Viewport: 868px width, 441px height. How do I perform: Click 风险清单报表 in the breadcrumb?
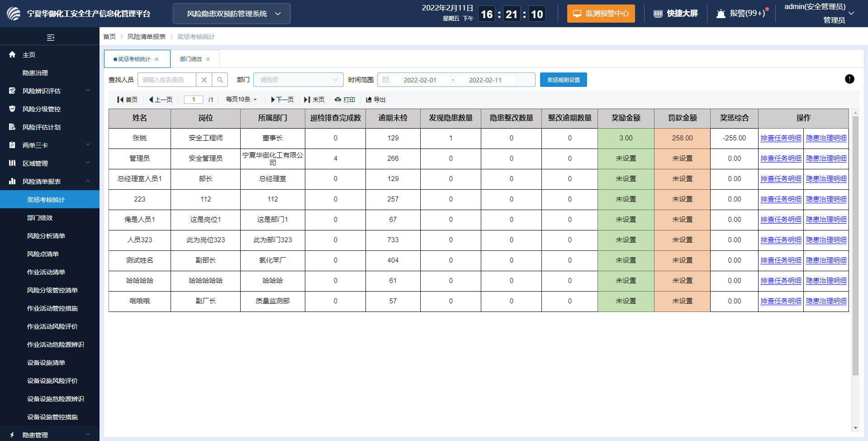(147, 37)
